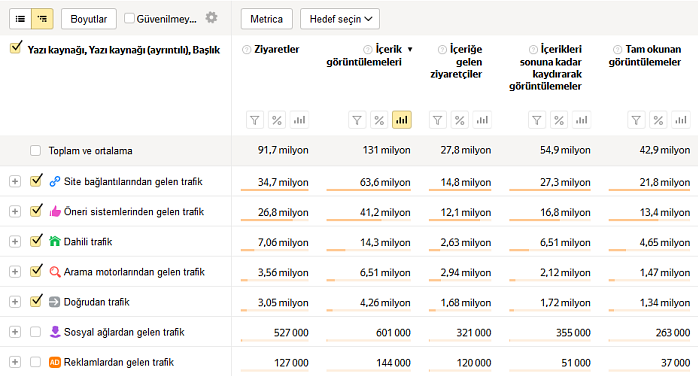
Task: Click filter icon under İçeriğe gelen ziyaretçiler
Action: tap(437, 120)
